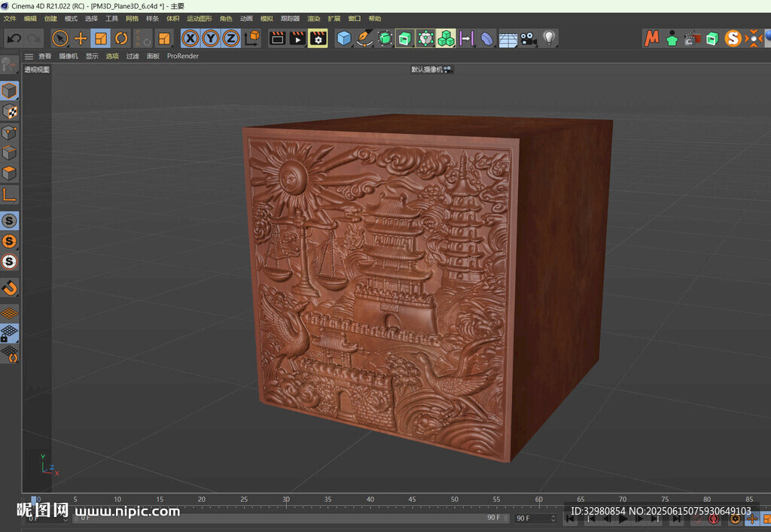Click the 默认摄像机 camera label

point(427,69)
